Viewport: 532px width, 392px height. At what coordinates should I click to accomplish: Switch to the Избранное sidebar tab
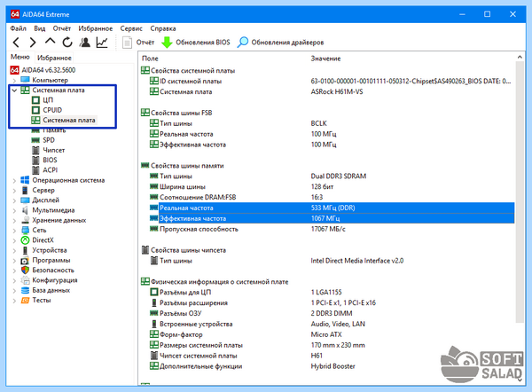[x=54, y=58]
